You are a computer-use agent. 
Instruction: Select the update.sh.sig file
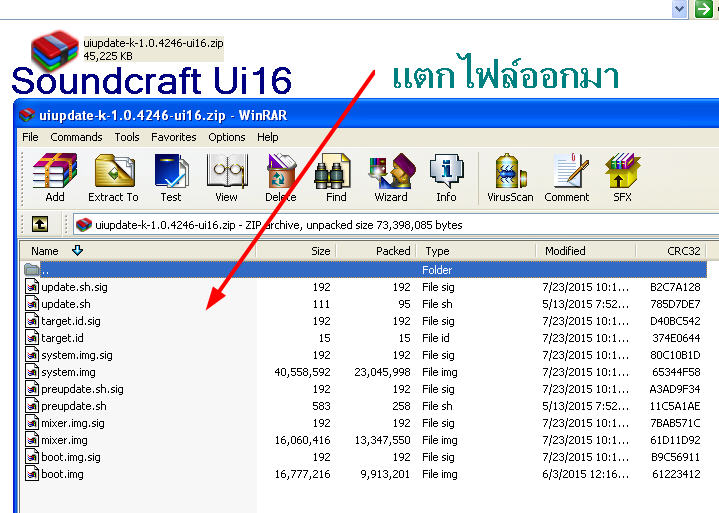click(365, 287)
